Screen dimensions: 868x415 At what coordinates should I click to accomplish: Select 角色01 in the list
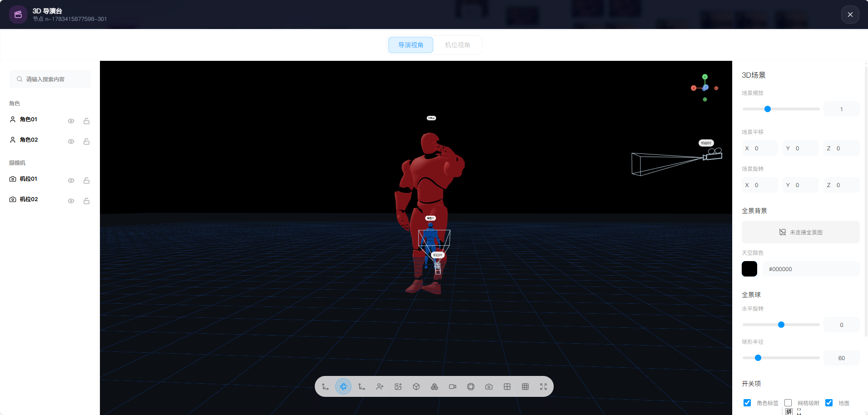click(29, 119)
